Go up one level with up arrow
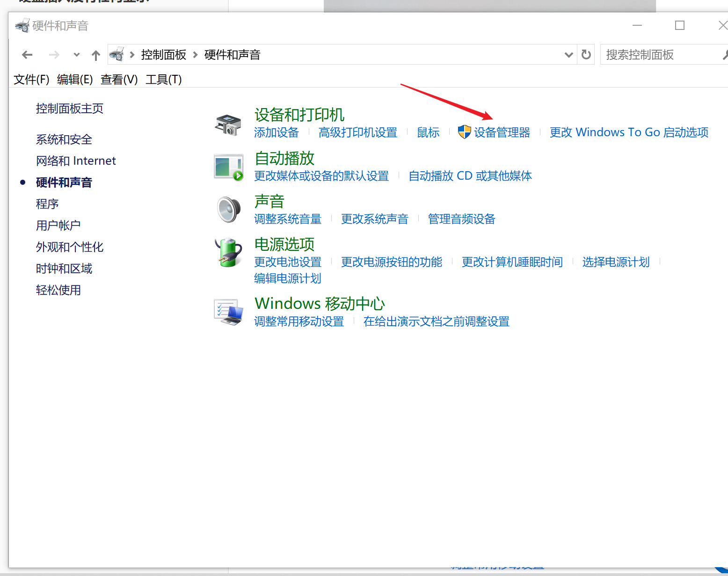The height and width of the screenshot is (576, 728). pyautogui.click(x=96, y=55)
